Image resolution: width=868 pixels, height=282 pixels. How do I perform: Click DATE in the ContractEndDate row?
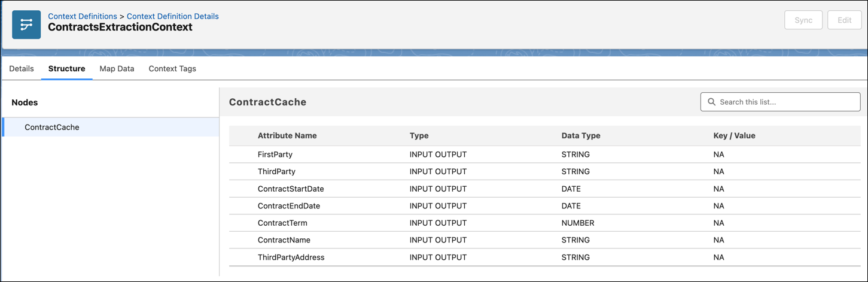point(571,206)
